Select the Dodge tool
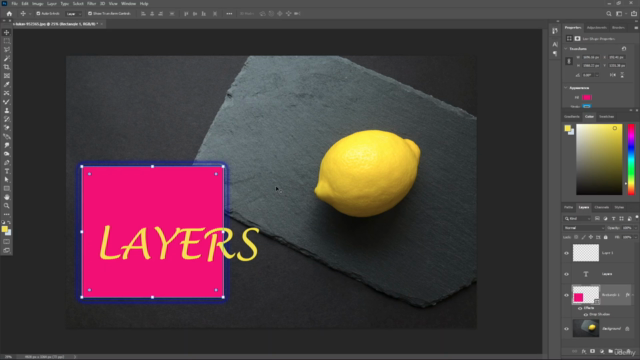Viewport: 640px width, 360px height. [7, 154]
